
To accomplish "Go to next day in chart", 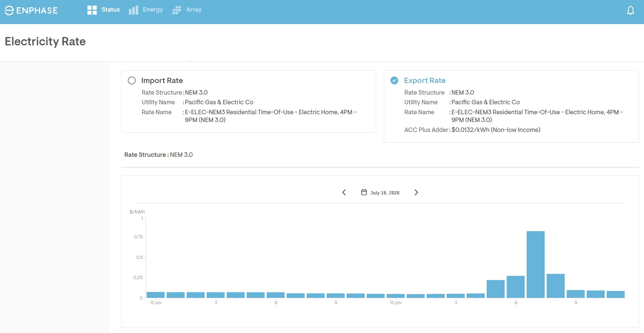I will [416, 192].
